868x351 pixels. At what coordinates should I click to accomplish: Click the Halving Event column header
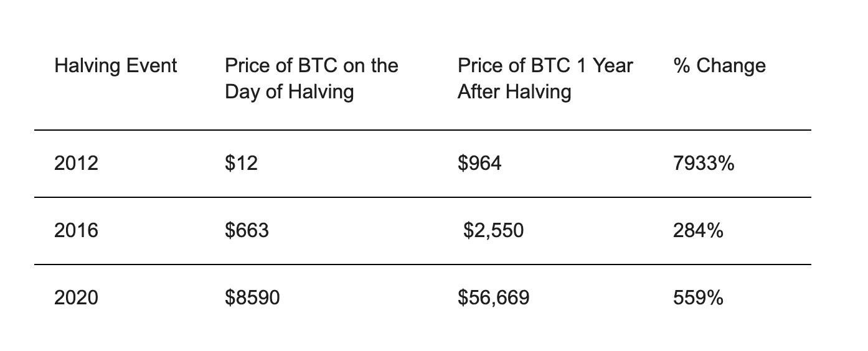click(116, 65)
